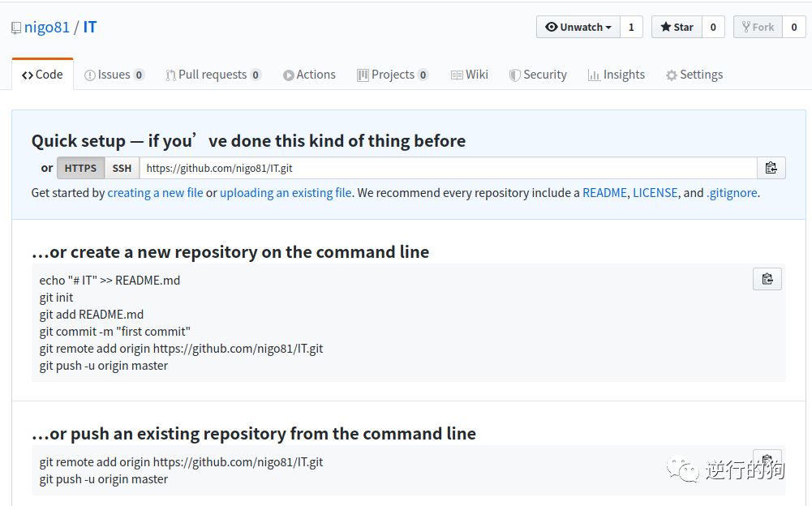
Task: Click the eye icon in Unwatch
Action: (552, 27)
